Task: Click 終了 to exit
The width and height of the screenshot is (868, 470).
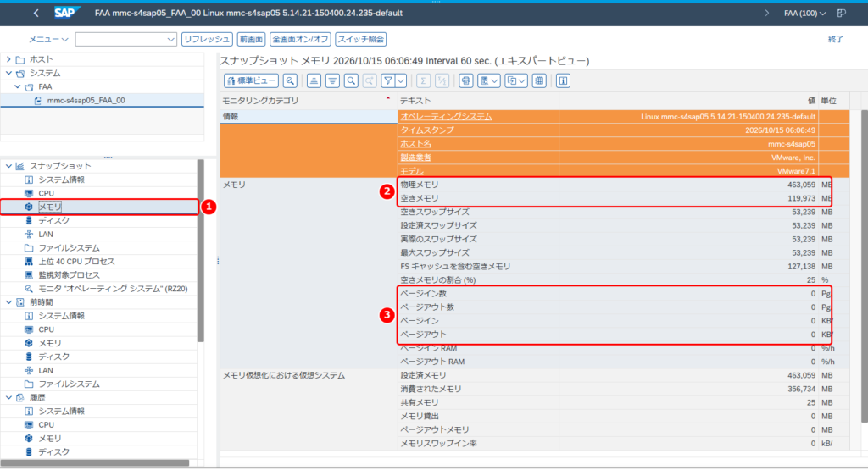Action: click(x=835, y=39)
